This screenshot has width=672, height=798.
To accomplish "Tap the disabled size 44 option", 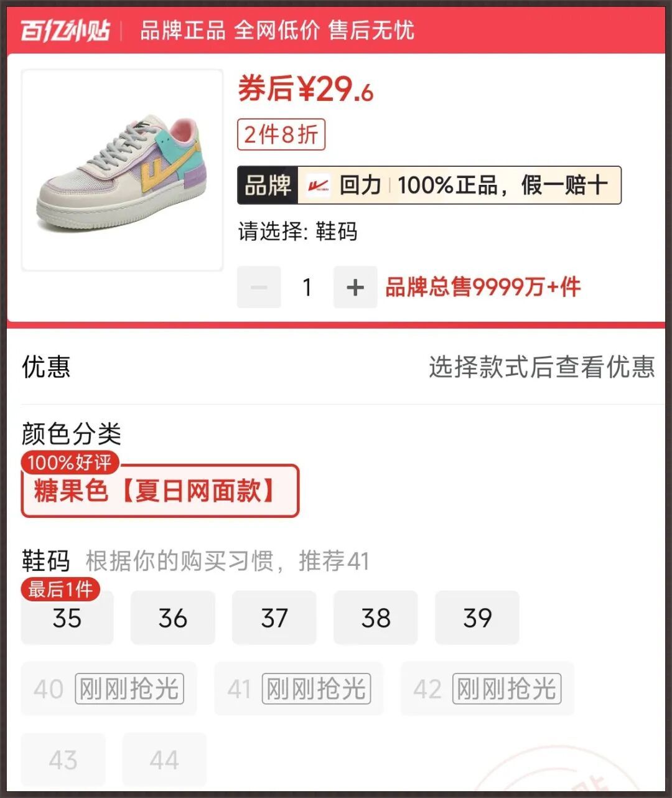I will coord(164,759).
